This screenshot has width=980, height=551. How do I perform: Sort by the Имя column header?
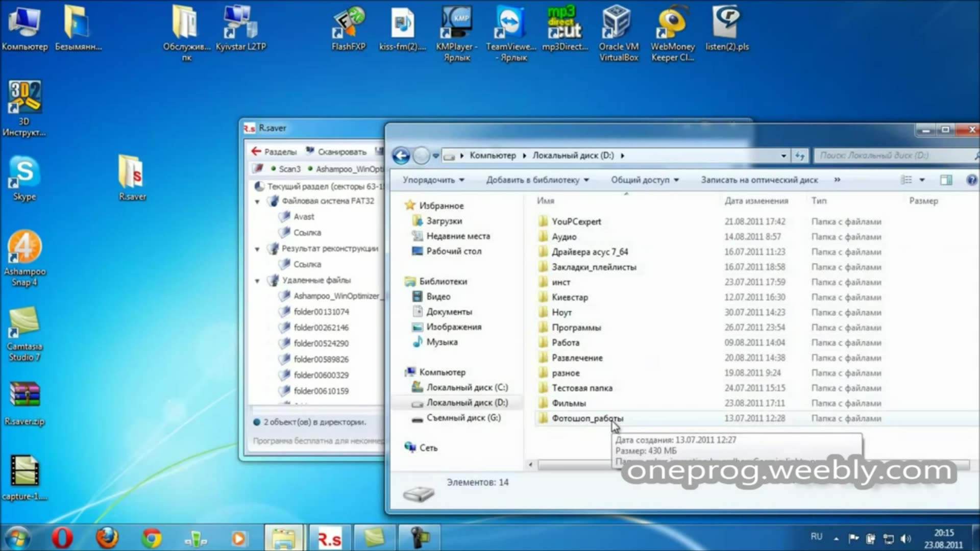coord(546,201)
